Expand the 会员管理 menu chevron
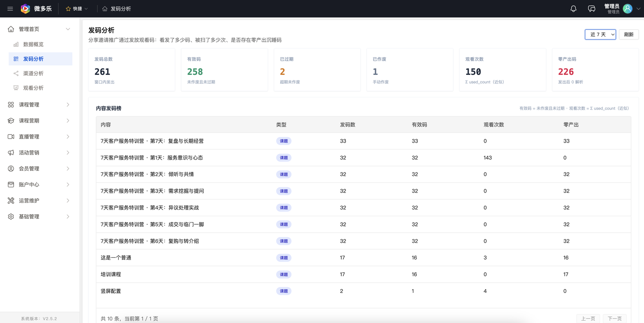Screen dimensions: 644x323 (x=68, y=168)
